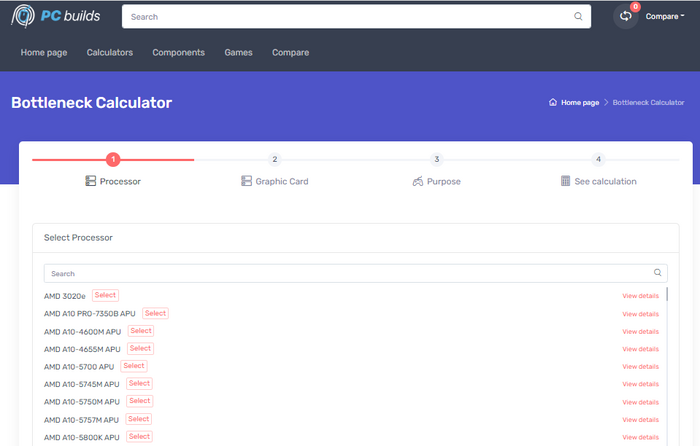The width and height of the screenshot is (700, 446).
Task: Click the Select Processor heading
Action: click(x=78, y=238)
